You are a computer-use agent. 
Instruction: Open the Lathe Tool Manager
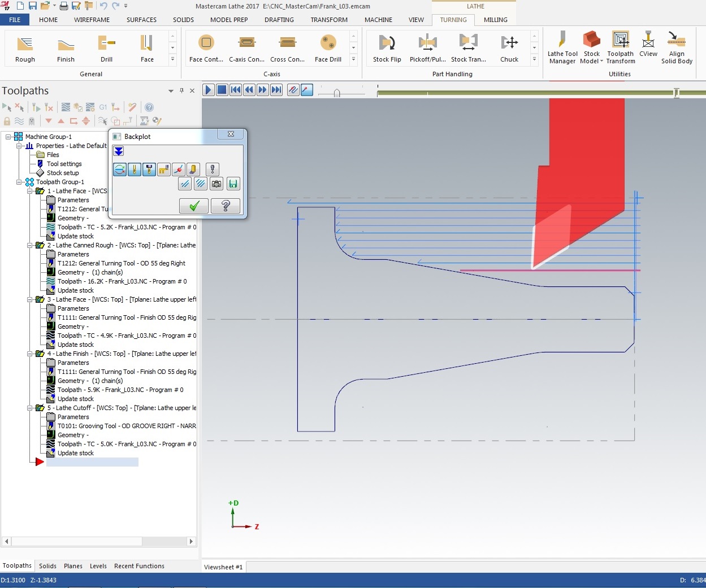click(562, 48)
